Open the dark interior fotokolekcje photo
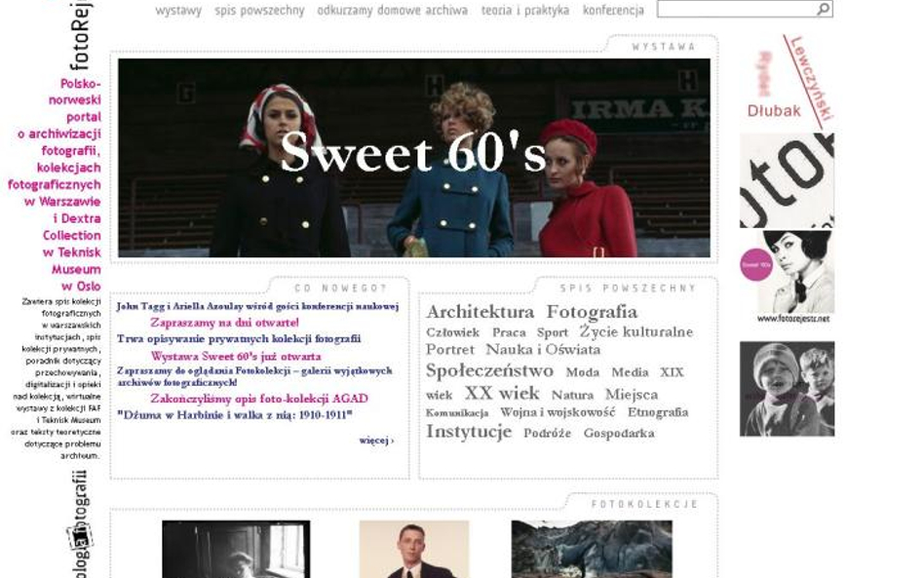The height and width of the screenshot is (578, 924). click(236, 549)
